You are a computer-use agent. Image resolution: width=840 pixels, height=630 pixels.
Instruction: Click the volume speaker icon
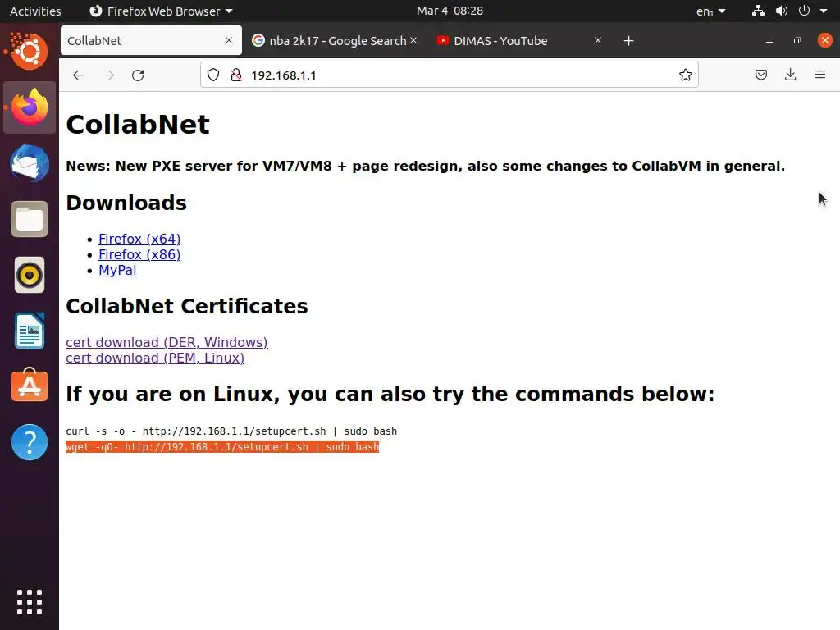(x=782, y=11)
